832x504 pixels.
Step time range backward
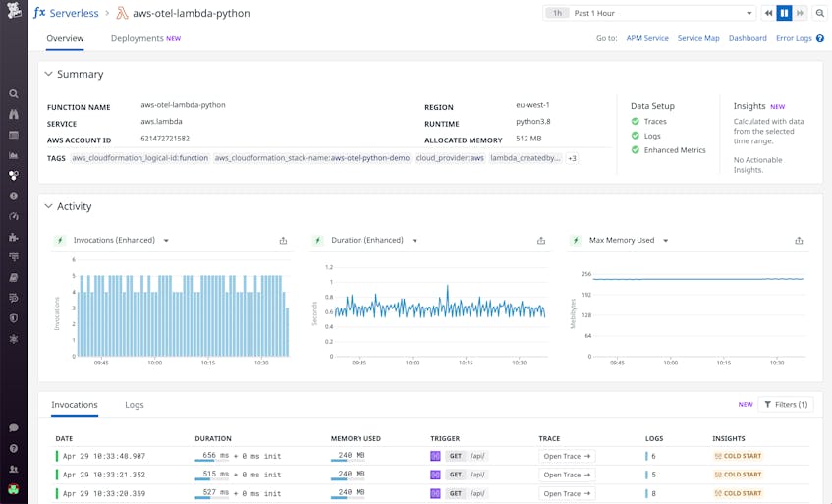pos(768,13)
